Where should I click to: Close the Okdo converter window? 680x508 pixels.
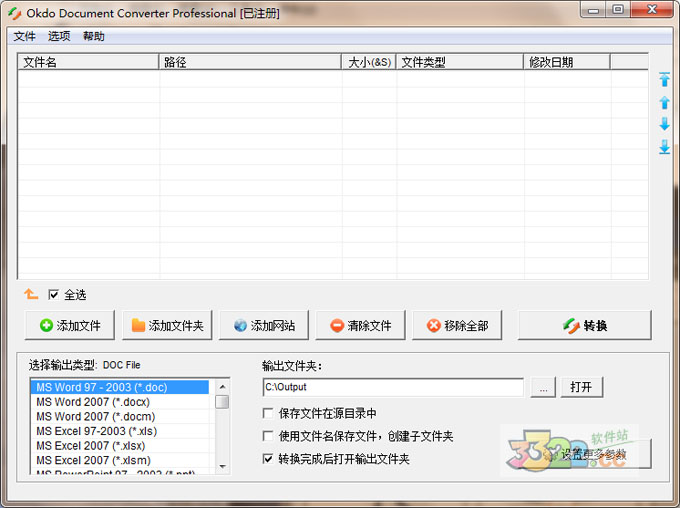click(652, 10)
